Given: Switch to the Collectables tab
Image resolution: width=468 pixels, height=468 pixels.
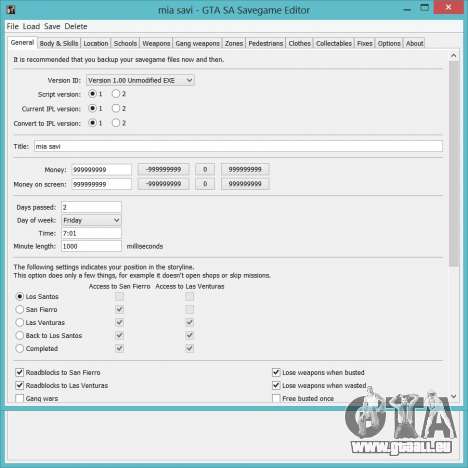Looking at the screenshot, I should (x=334, y=43).
